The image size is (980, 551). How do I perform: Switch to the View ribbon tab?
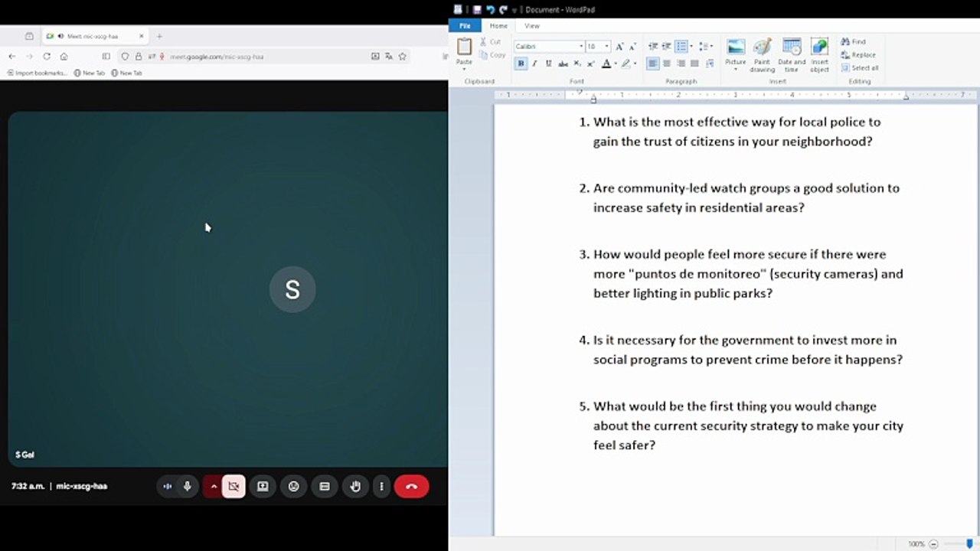(x=532, y=26)
